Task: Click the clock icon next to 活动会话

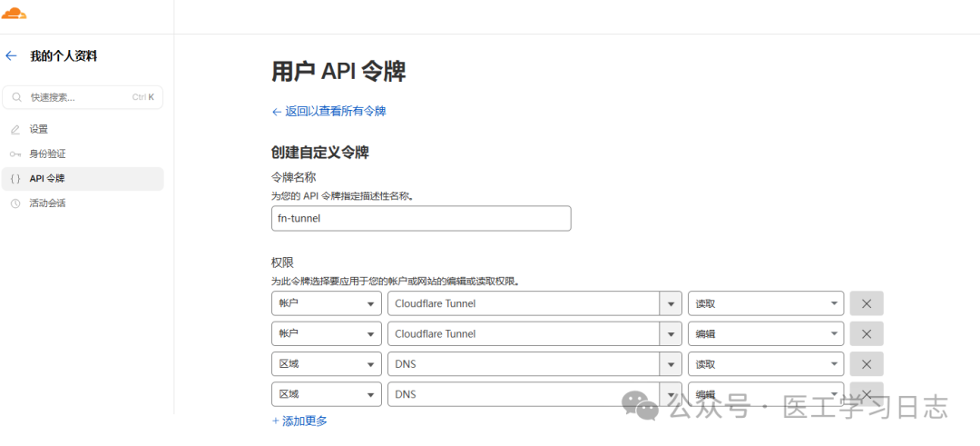Action: point(15,203)
